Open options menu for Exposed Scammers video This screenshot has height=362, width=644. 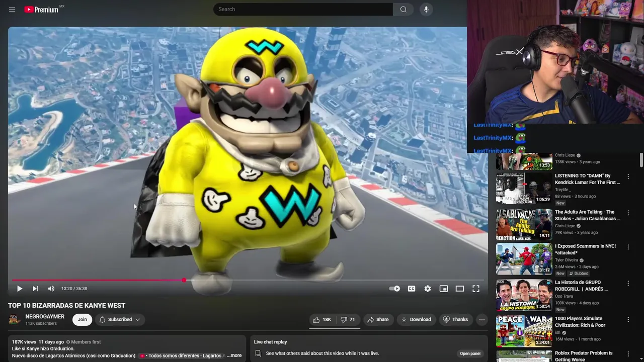click(628, 247)
